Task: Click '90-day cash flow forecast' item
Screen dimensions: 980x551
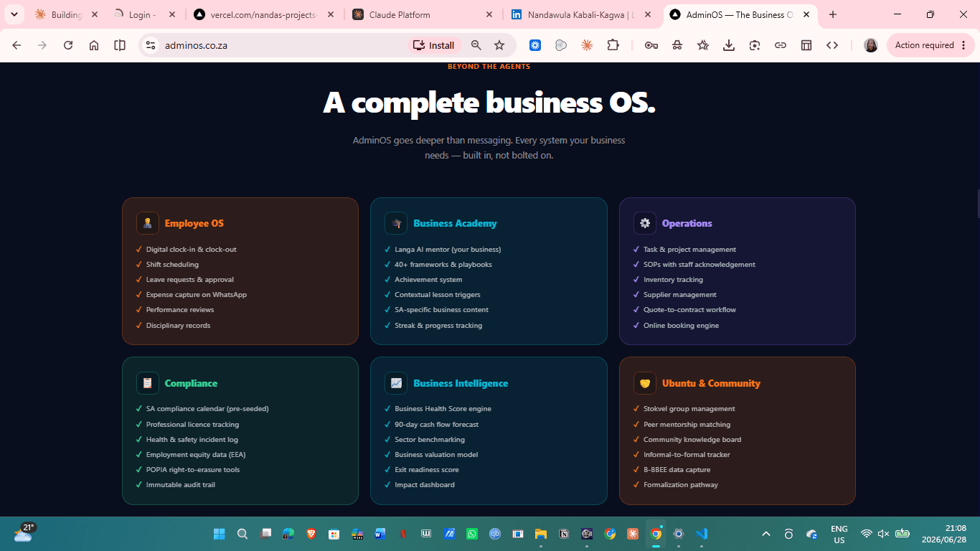Action: (x=436, y=425)
